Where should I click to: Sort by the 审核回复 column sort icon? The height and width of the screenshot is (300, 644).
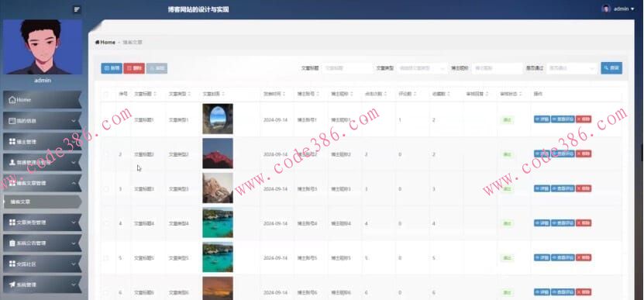coord(487,94)
